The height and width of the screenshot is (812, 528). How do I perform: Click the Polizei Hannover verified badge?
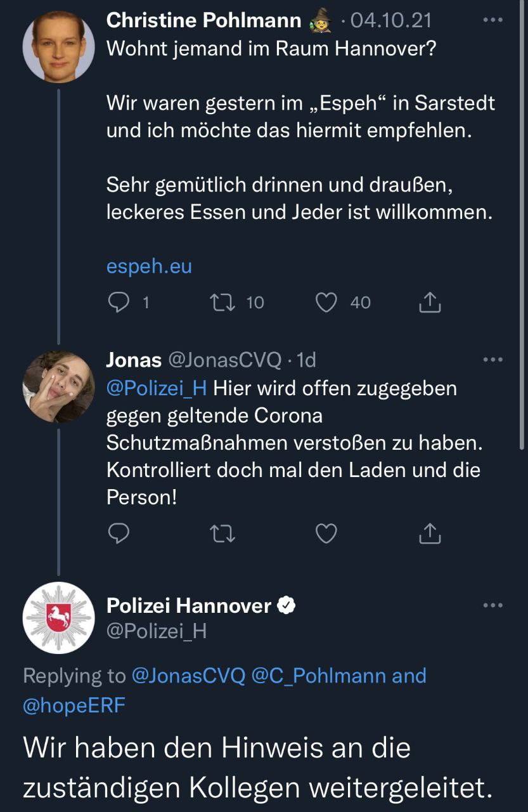point(287,606)
